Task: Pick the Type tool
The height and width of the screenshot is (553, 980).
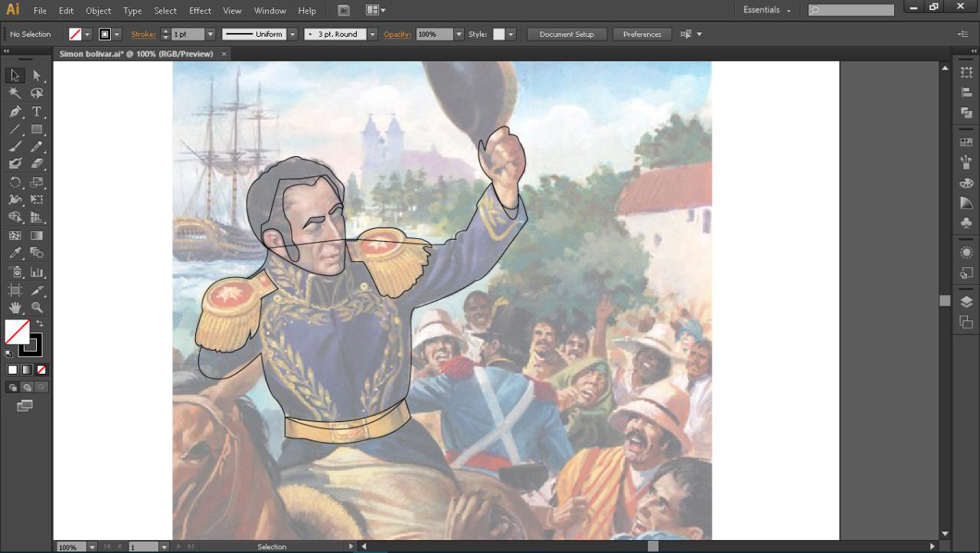Action: click(37, 112)
